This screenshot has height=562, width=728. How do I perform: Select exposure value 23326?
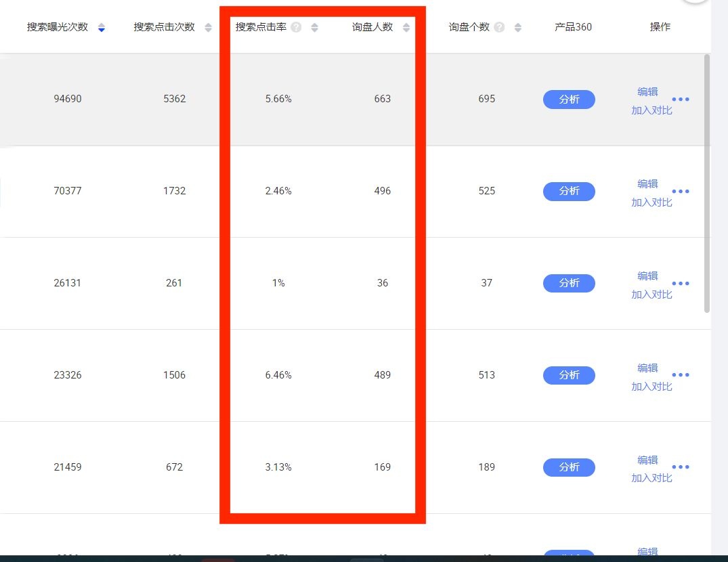click(x=68, y=375)
